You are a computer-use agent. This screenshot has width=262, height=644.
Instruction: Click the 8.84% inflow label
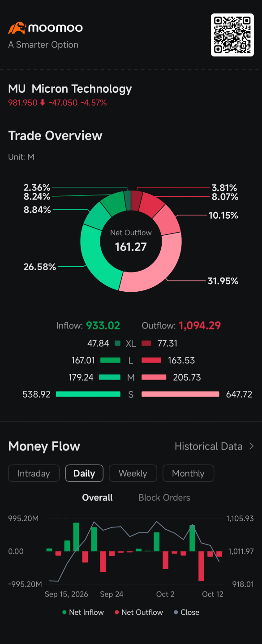[38, 210]
